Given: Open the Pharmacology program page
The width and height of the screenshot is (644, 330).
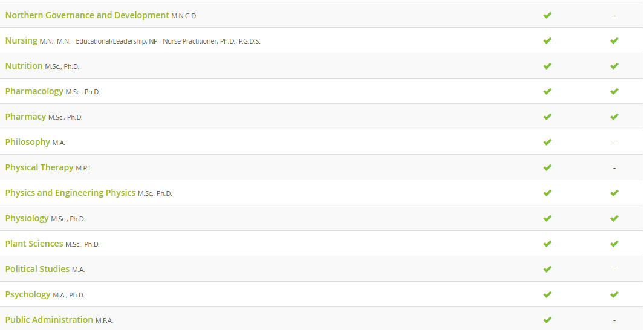Looking at the screenshot, I should coord(34,91).
